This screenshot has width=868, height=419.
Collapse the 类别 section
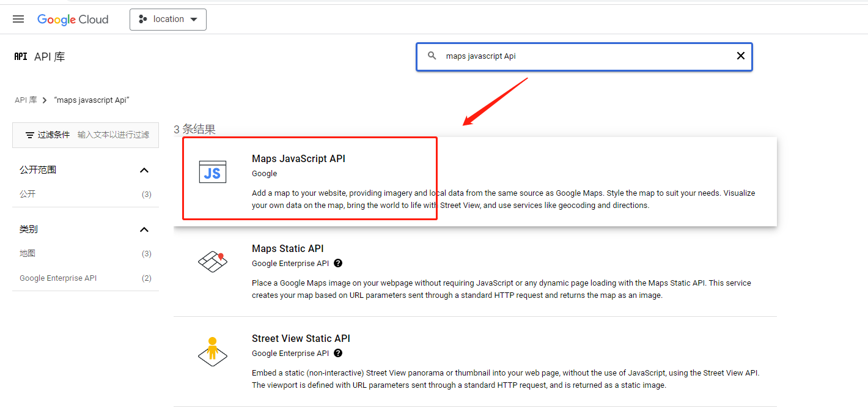[144, 229]
